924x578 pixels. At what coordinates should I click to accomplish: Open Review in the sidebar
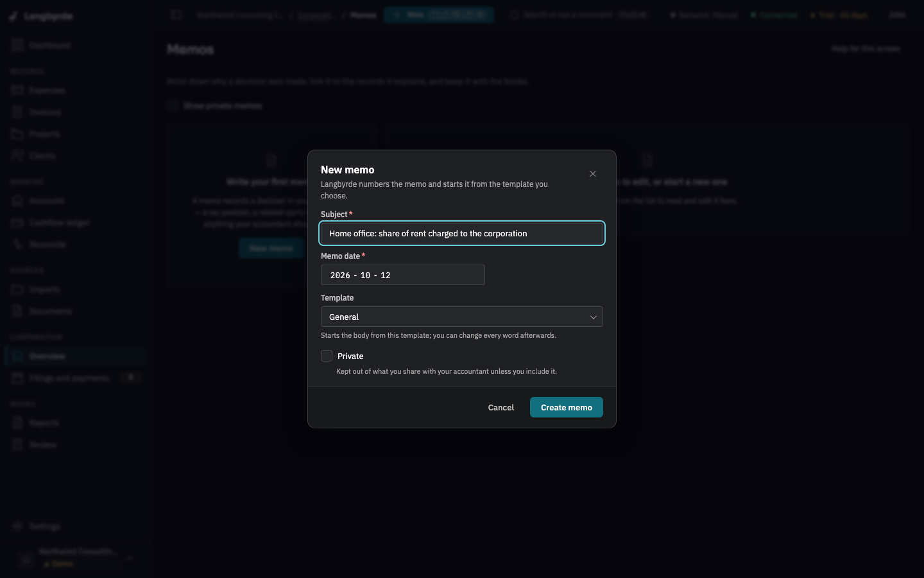[x=74, y=444]
